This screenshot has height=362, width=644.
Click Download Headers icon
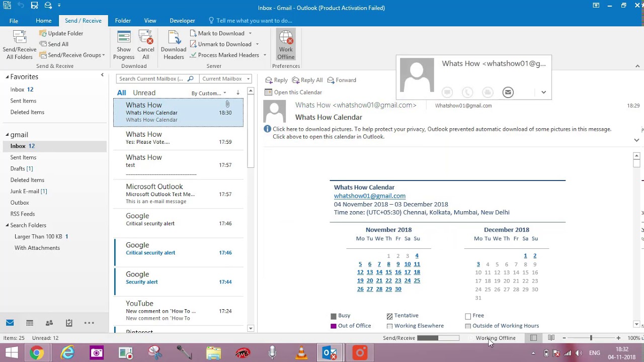(x=174, y=37)
